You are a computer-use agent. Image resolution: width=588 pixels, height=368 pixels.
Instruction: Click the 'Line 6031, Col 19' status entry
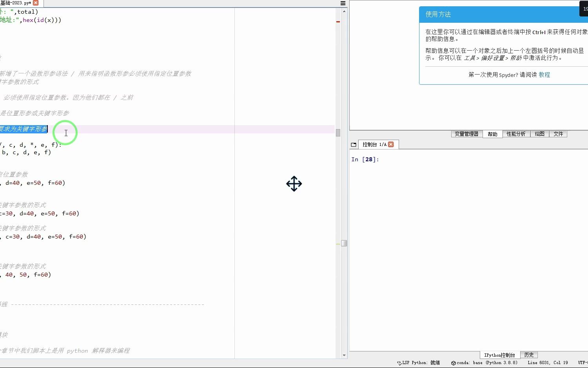point(548,363)
